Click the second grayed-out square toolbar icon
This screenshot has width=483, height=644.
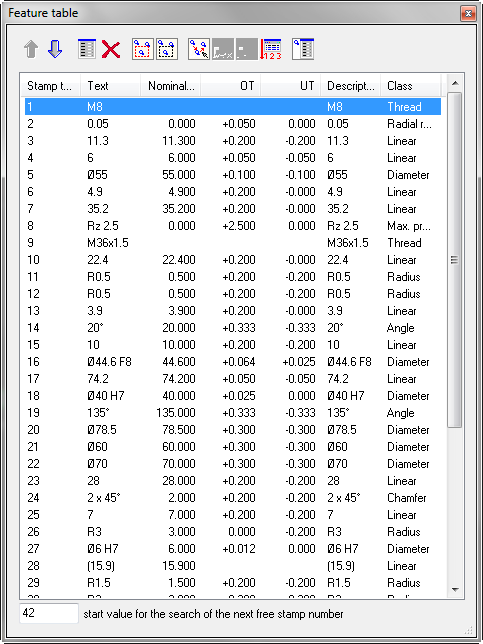[247, 49]
